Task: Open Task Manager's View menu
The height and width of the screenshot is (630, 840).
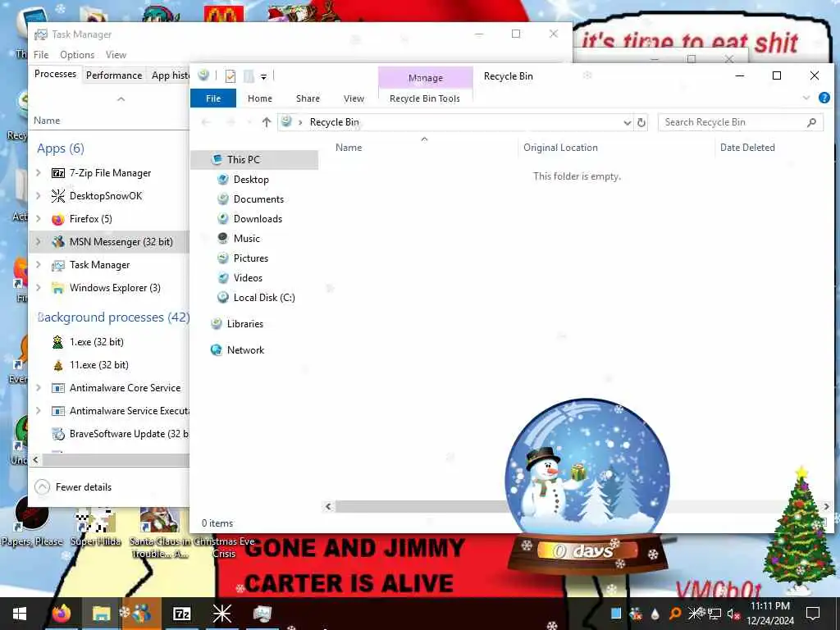Action: click(116, 55)
